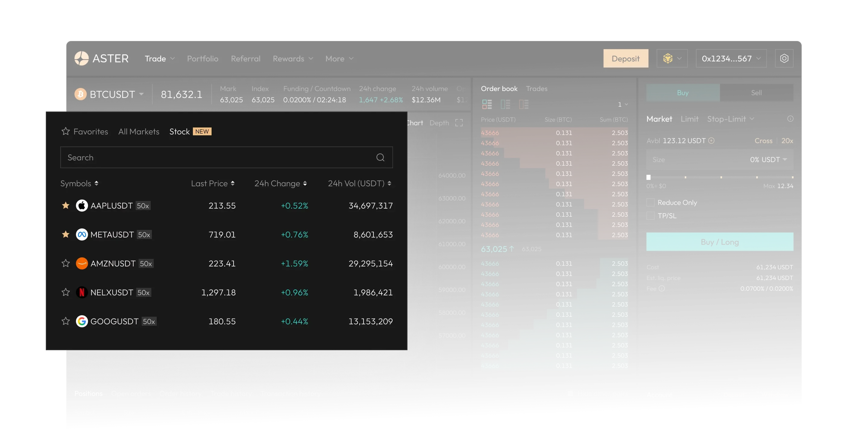The height and width of the screenshot is (437, 868).
Task: Expand chart to fullscreen
Action: 459,123
